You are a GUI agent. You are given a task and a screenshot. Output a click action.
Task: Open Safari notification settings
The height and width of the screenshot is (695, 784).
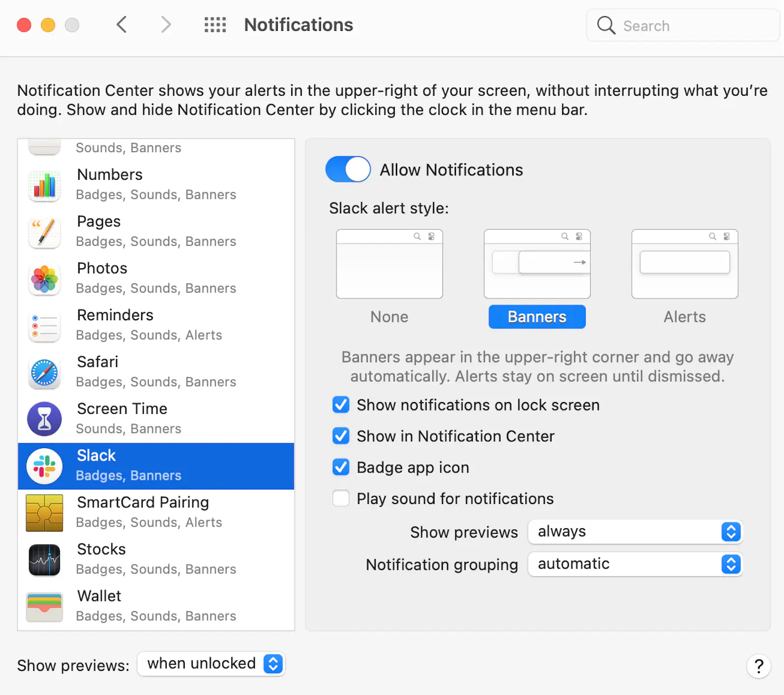click(156, 371)
